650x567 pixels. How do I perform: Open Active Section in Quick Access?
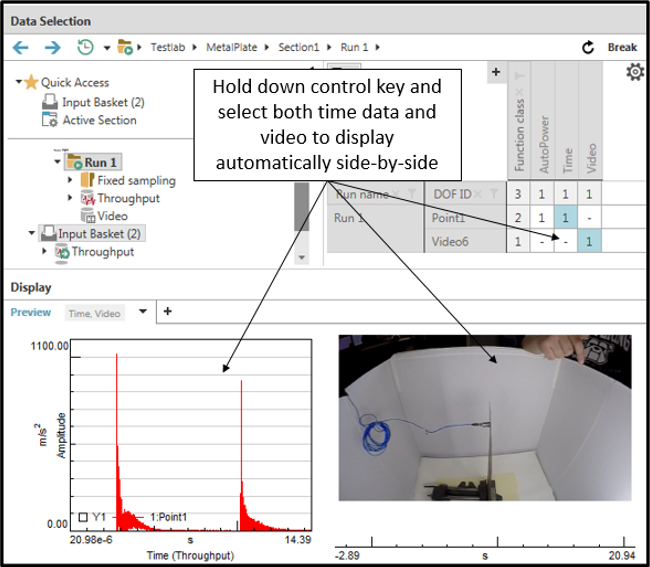99,120
